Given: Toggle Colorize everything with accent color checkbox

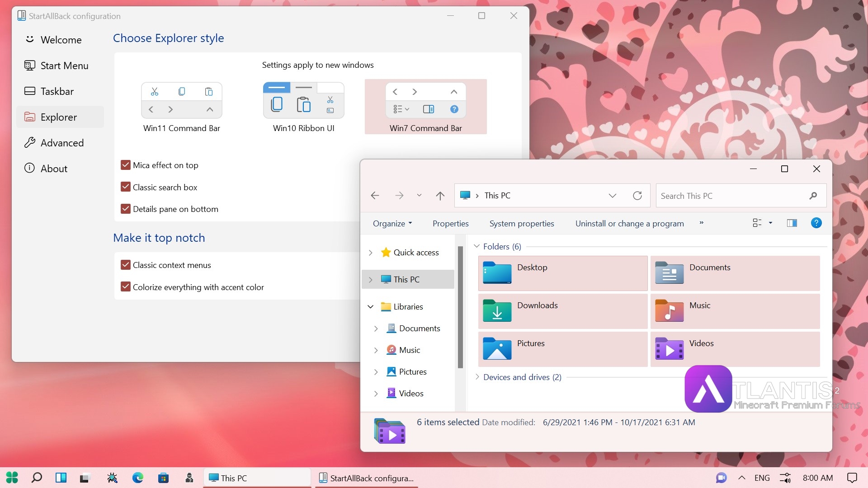Looking at the screenshot, I should (126, 287).
